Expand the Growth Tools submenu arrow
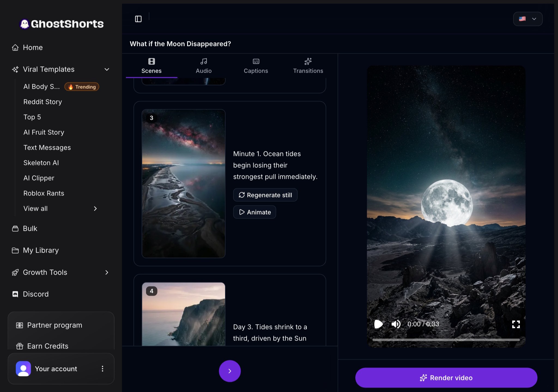 [107, 272]
